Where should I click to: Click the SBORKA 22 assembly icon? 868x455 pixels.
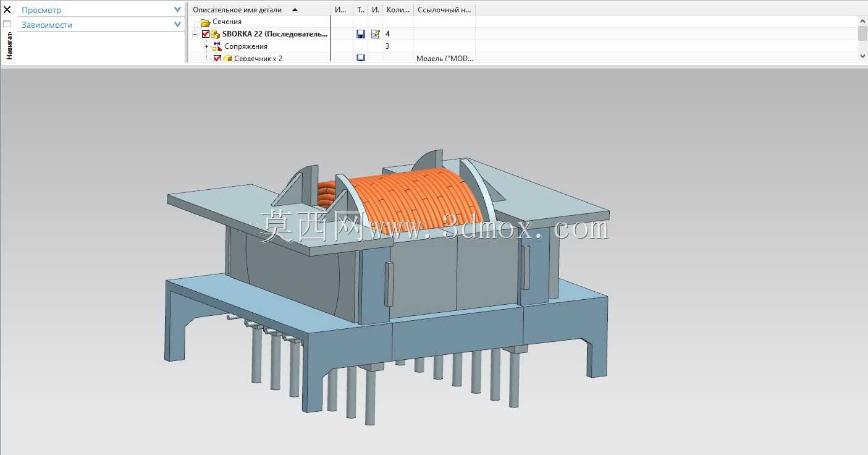pyautogui.click(x=216, y=34)
